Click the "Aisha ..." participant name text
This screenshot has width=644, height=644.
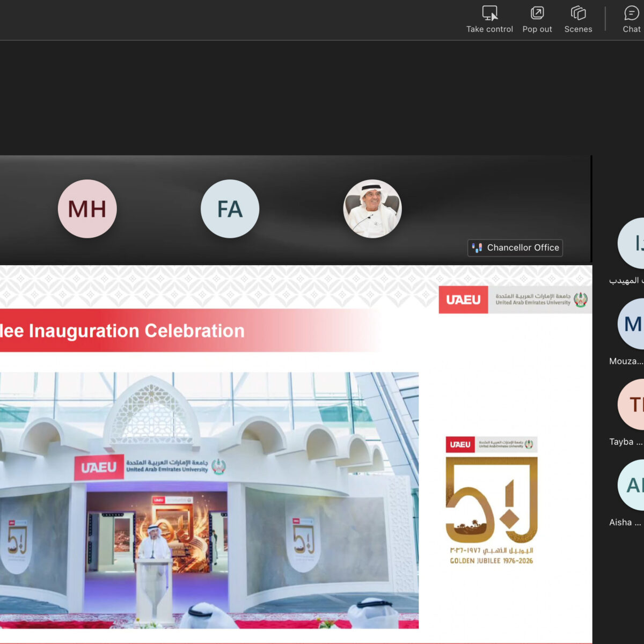[x=625, y=522]
